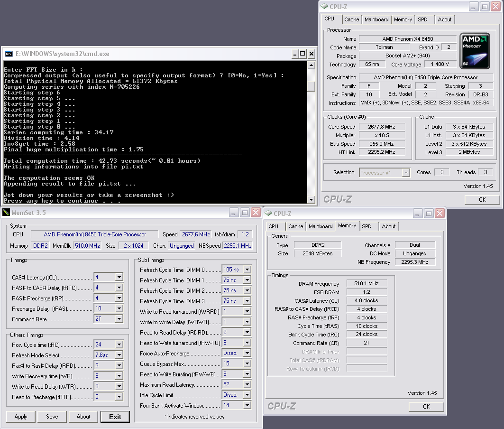
Task: Switch to Cache tab in lower CPU-Z window
Action: pos(296,226)
